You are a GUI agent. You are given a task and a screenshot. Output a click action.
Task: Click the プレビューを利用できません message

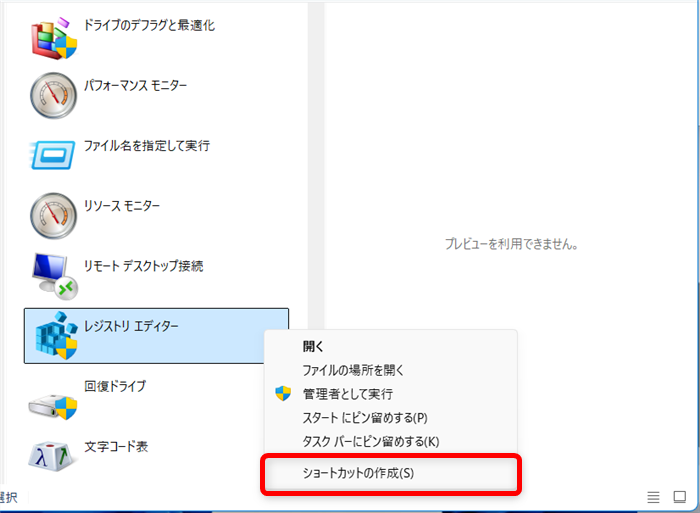pyautogui.click(x=511, y=244)
